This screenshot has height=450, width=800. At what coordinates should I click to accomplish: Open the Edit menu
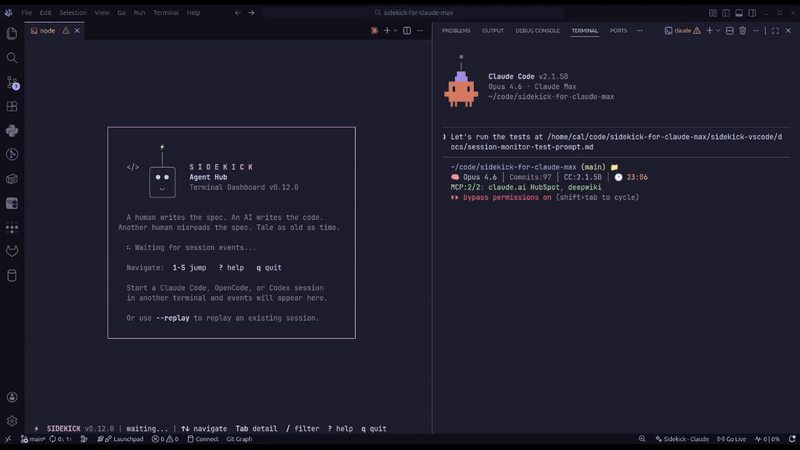45,13
